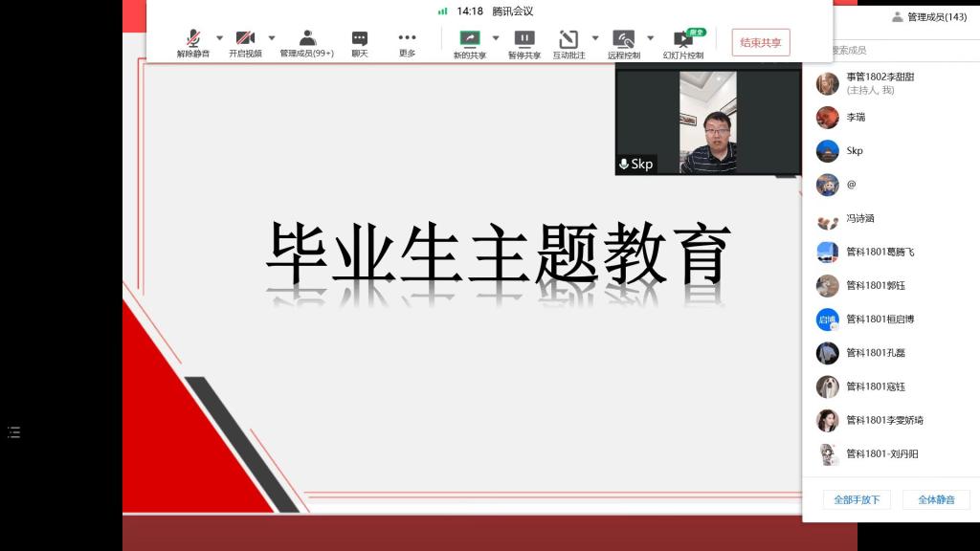The height and width of the screenshot is (551, 980).
Task: Pause sharing with 暂停共享
Action: coord(524,42)
